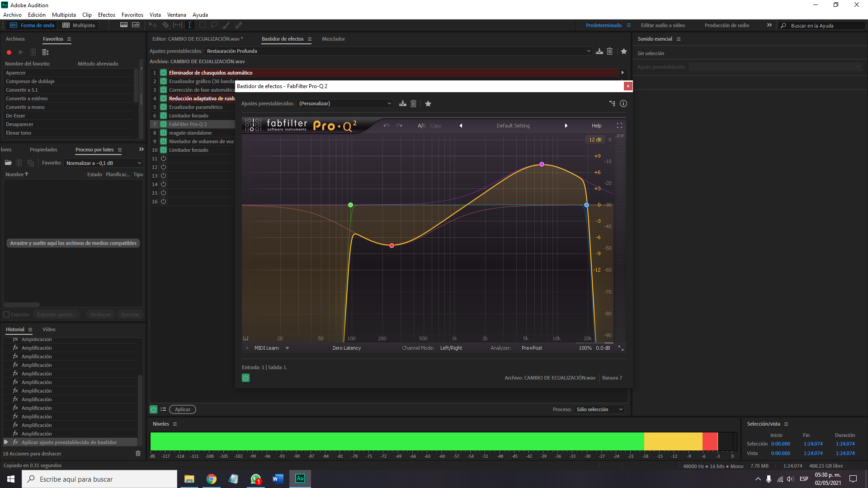Viewport: 868px width, 488px height.
Task: Open the Restauración Profunda preset dropdown
Action: click(x=589, y=51)
